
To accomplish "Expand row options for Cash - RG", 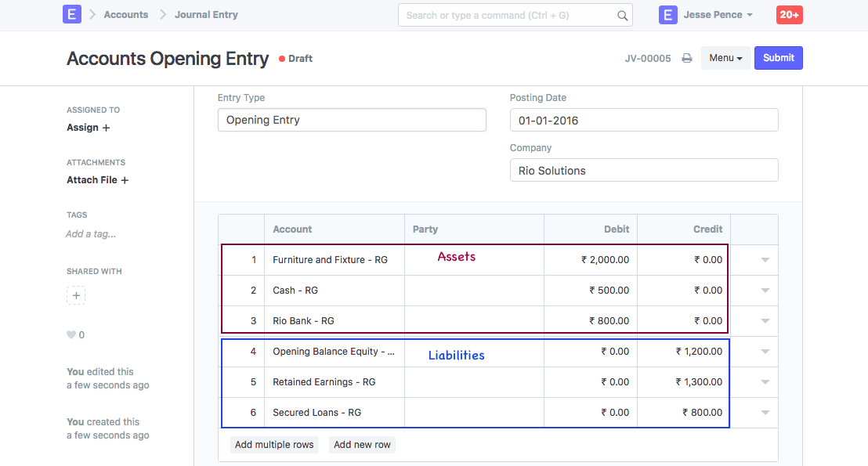I will (x=765, y=291).
